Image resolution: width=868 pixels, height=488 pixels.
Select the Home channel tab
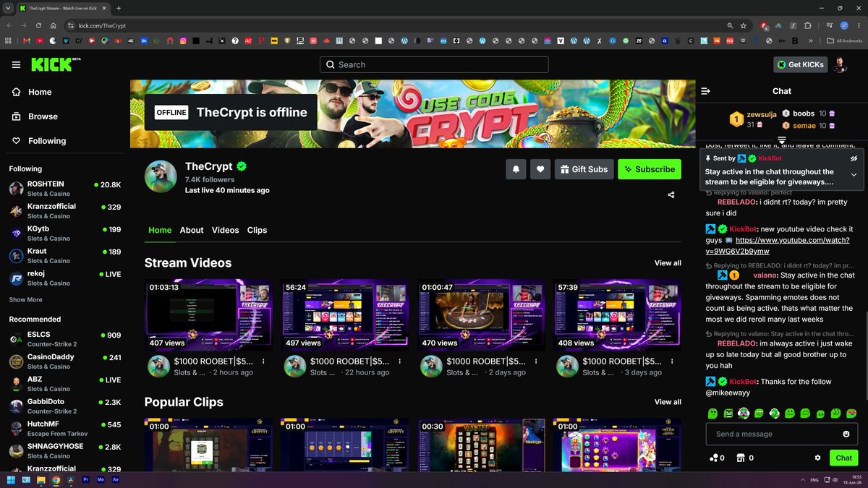point(160,230)
